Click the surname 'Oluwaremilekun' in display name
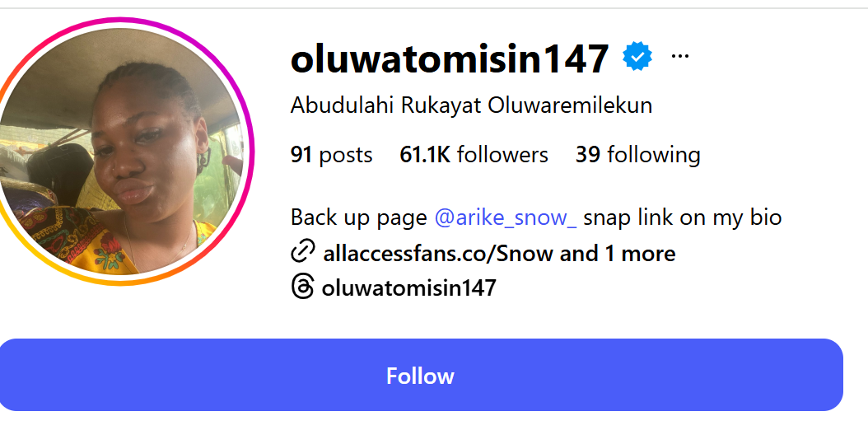The height and width of the screenshot is (444, 868). pyautogui.click(x=570, y=105)
